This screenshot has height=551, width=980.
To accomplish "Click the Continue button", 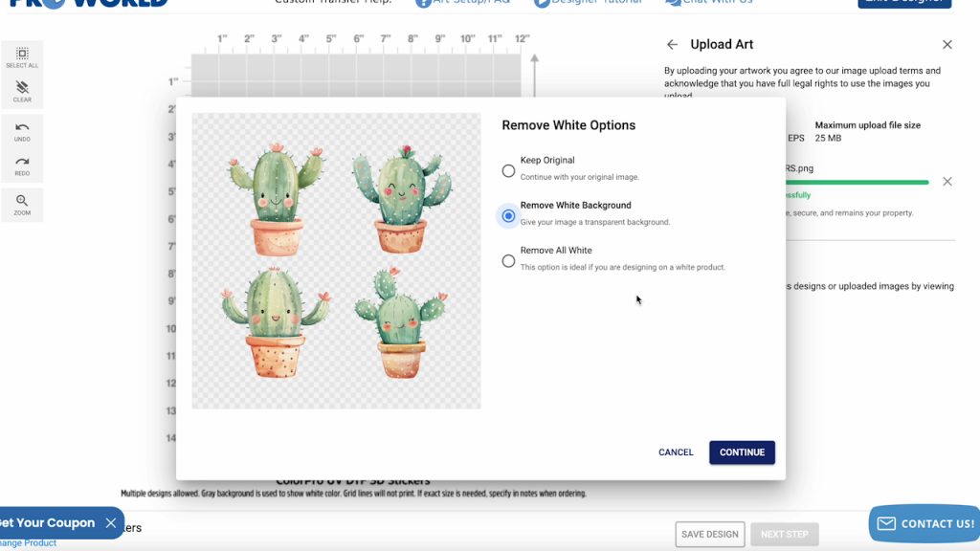I will tap(742, 452).
